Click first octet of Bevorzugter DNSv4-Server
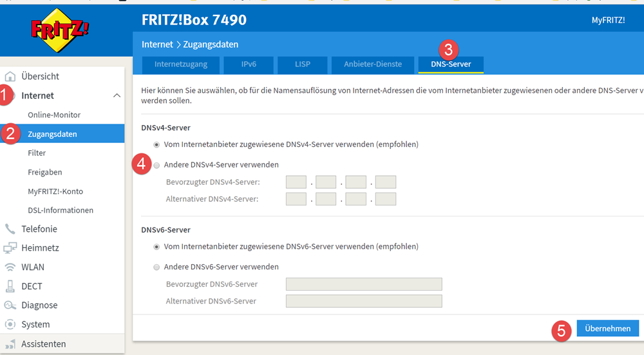644x355 pixels. point(296,182)
